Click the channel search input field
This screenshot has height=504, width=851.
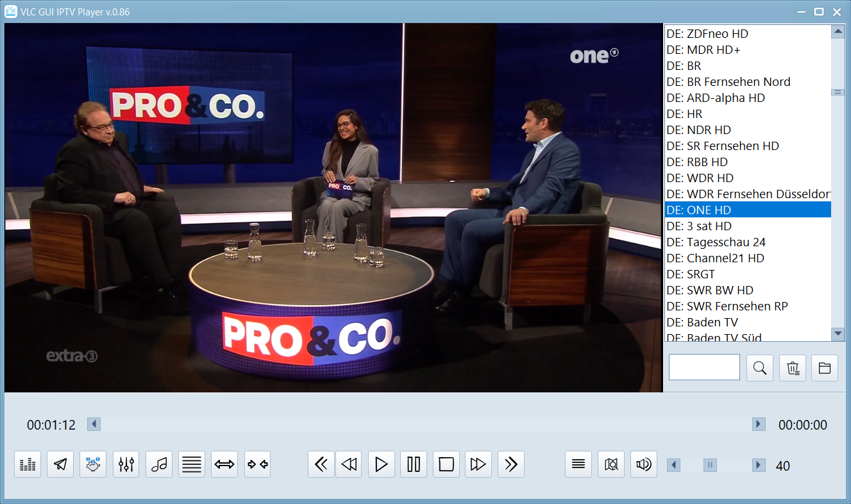704,367
